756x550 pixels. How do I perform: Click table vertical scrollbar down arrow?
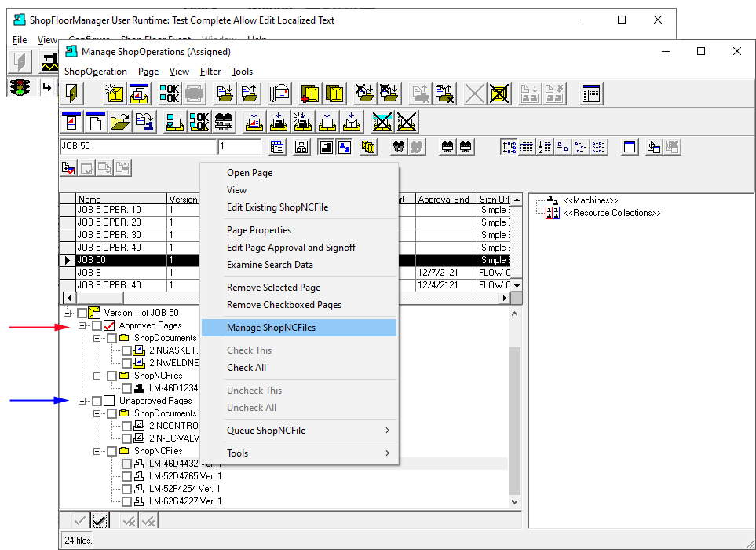coord(517,286)
